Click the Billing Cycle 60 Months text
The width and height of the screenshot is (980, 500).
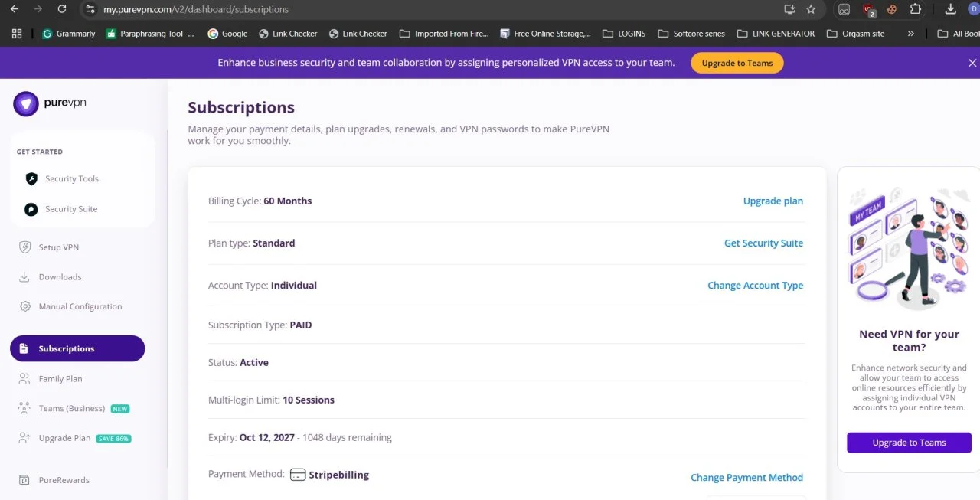click(x=260, y=201)
